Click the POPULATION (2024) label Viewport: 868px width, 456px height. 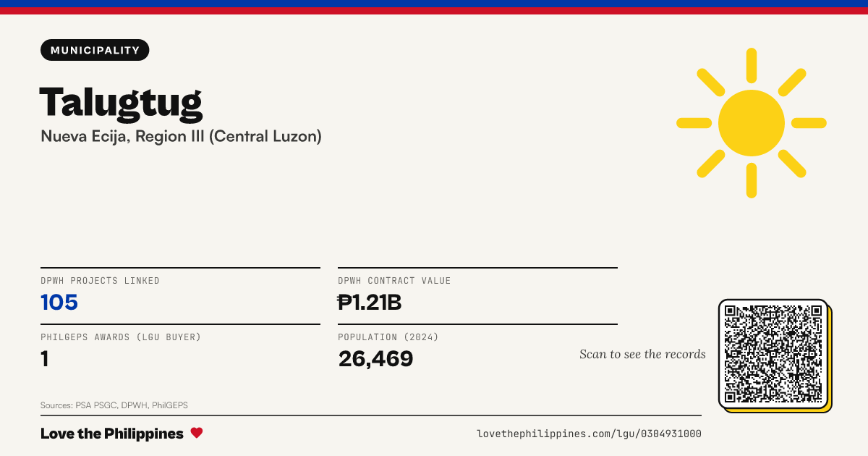(x=388, y=337)
